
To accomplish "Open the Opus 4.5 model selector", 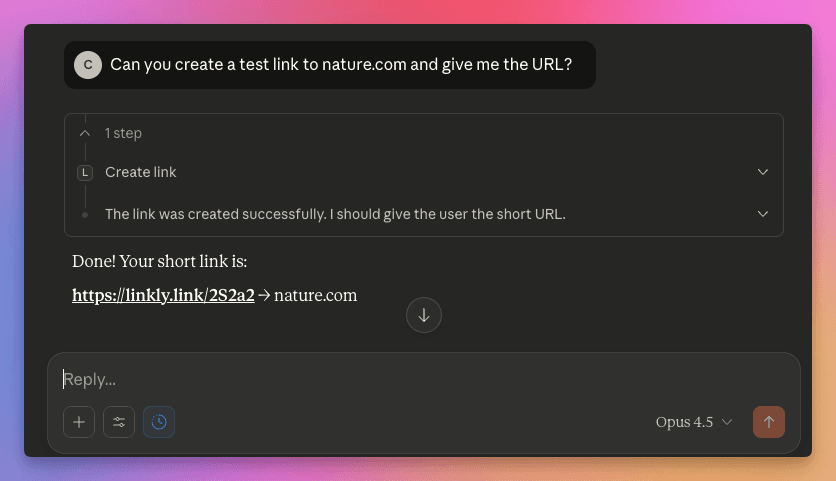I will coord(694,422).
